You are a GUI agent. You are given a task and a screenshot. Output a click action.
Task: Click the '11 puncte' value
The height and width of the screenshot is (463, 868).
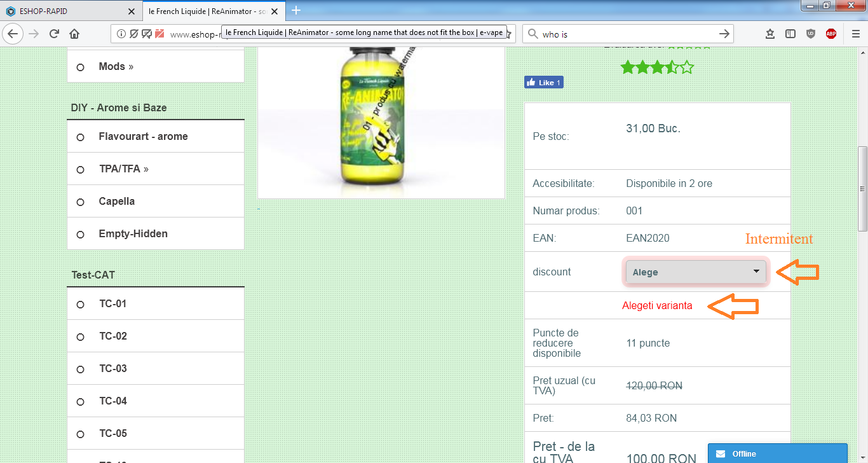tap(648, 343)
